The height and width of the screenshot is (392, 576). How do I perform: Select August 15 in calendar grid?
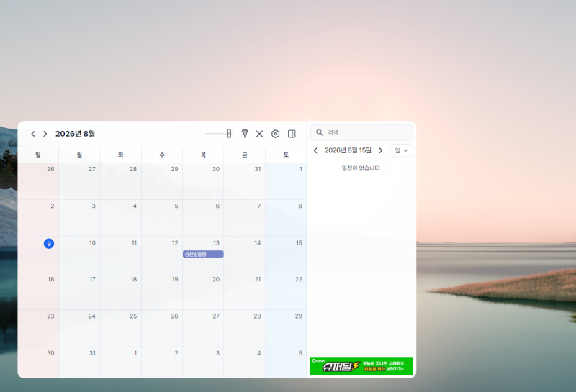(286, 255)
